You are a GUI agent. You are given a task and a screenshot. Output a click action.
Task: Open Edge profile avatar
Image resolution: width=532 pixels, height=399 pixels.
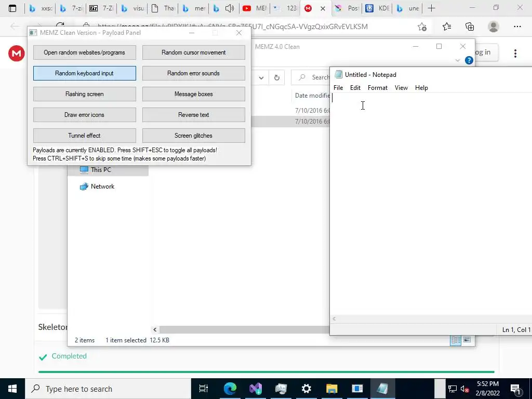tap(494, 27)
